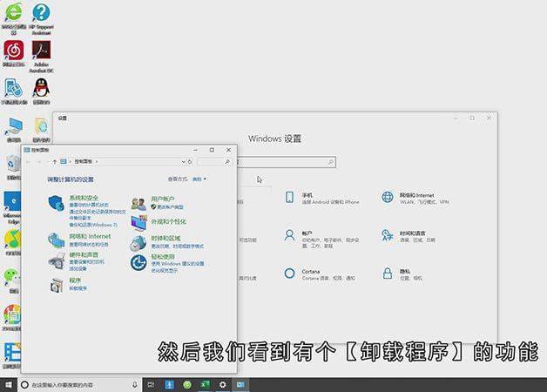Refresh the Control Panel address bar
This screenshot has height=392, width=547.
pos(190,161)
